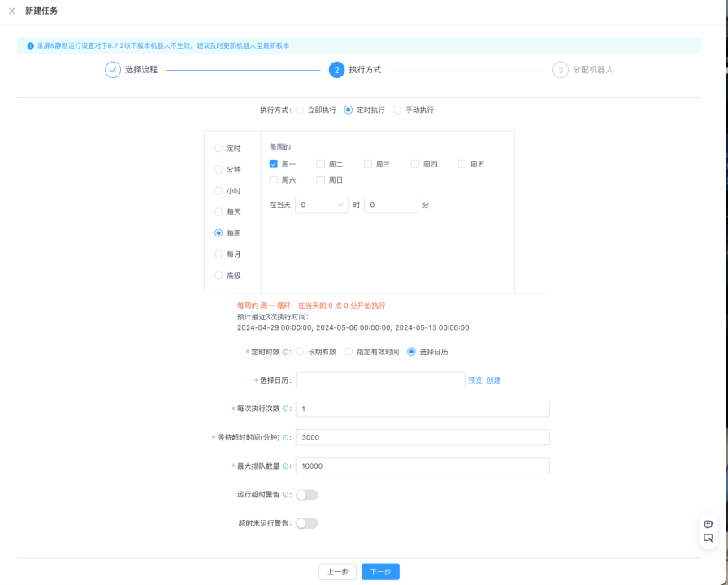Expand the 在当天 hour dropdown
The image size is (728, 585).
pyautogui.click(x=322, y=206)
